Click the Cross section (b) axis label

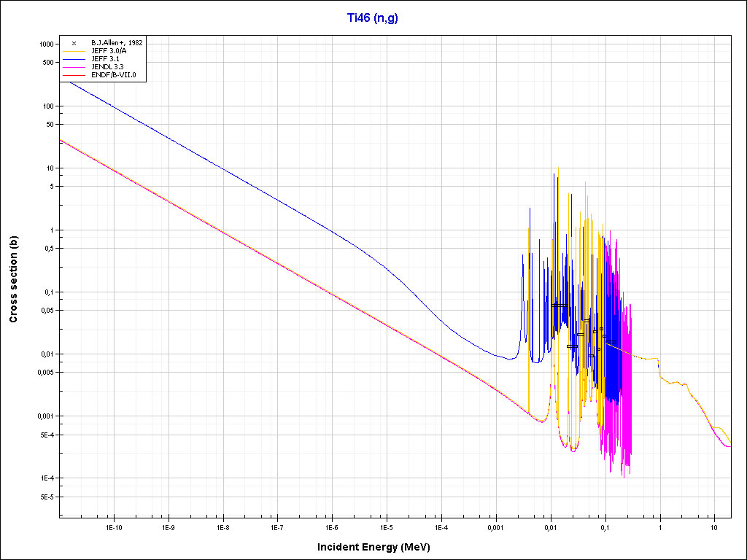point(13,275)
